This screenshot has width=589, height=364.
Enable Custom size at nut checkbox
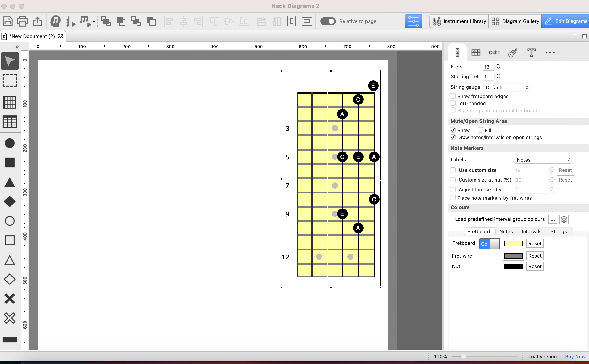(x=453, y=180)
